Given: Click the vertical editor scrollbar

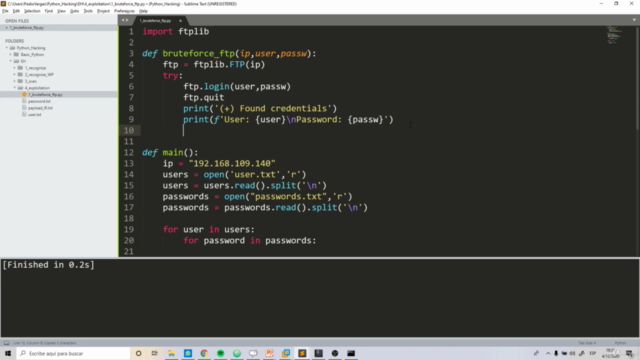Looking at the screenshot, I should [x=637, y=78].
